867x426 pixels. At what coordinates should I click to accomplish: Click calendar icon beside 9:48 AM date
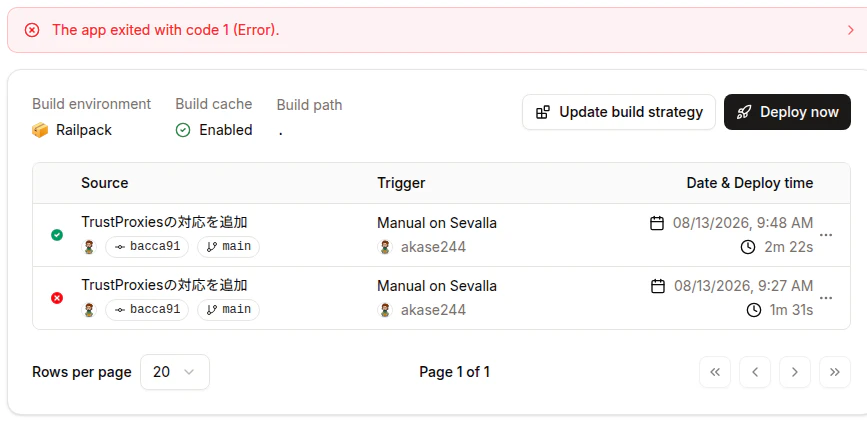(x=656, y=223)
